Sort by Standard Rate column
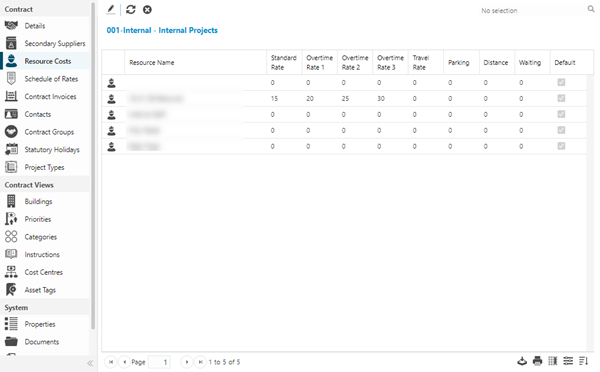This screenshot has width=600, height=372. click(x=284, y=62)
